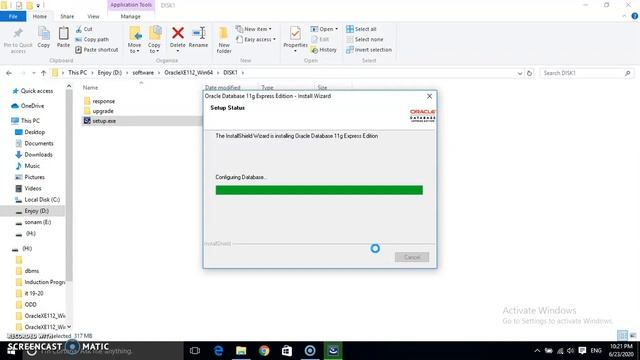Open Microsoft Store from taskbar
The image size is (640, 360).
pos(287,351)
